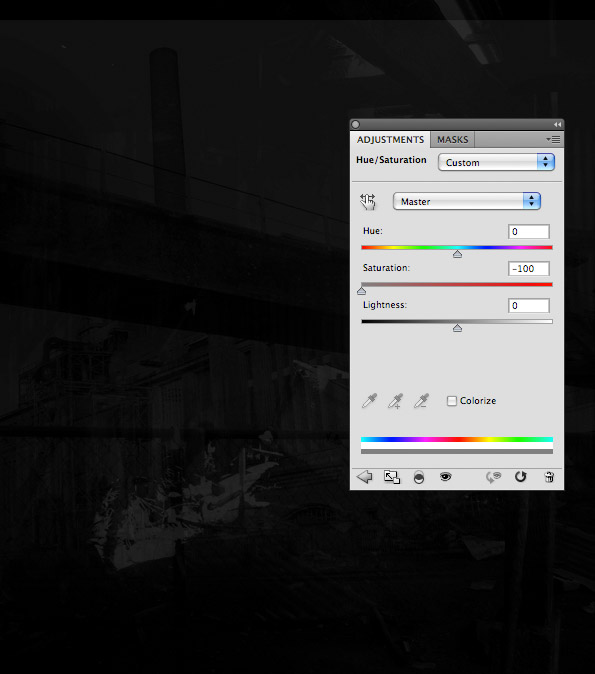
Task: Switch to the Masks tab
Action: click(x=452, y=140)
